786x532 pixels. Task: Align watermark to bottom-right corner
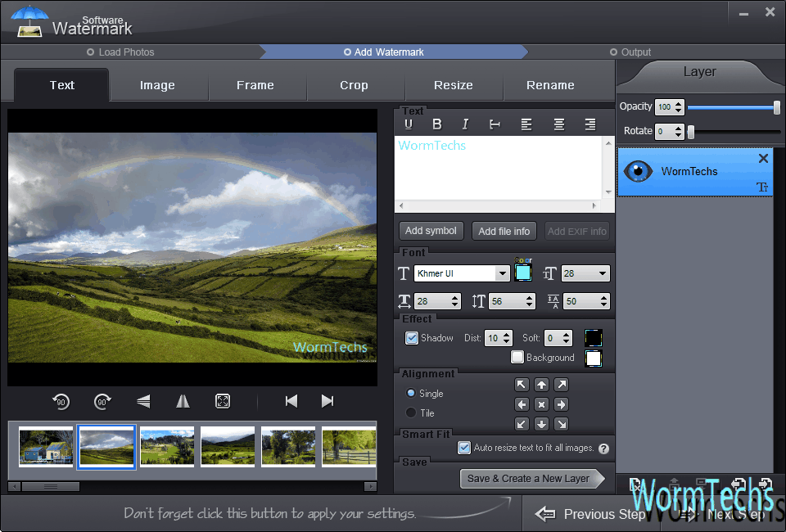click(562, 424)
